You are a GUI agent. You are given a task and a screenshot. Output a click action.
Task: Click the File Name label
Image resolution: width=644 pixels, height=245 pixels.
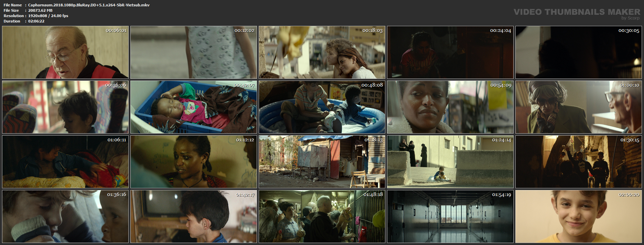13,5
